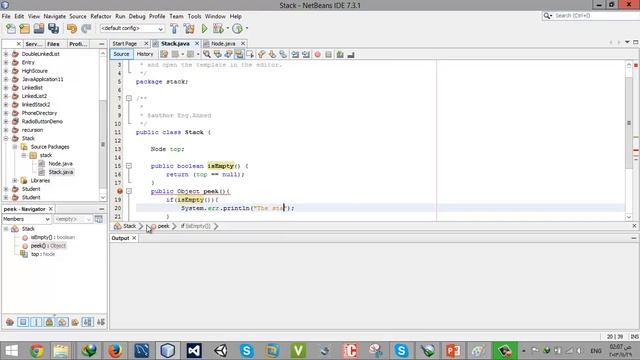Open the Refactor menu
Screen dimensions: 640x360
(101, 16)
